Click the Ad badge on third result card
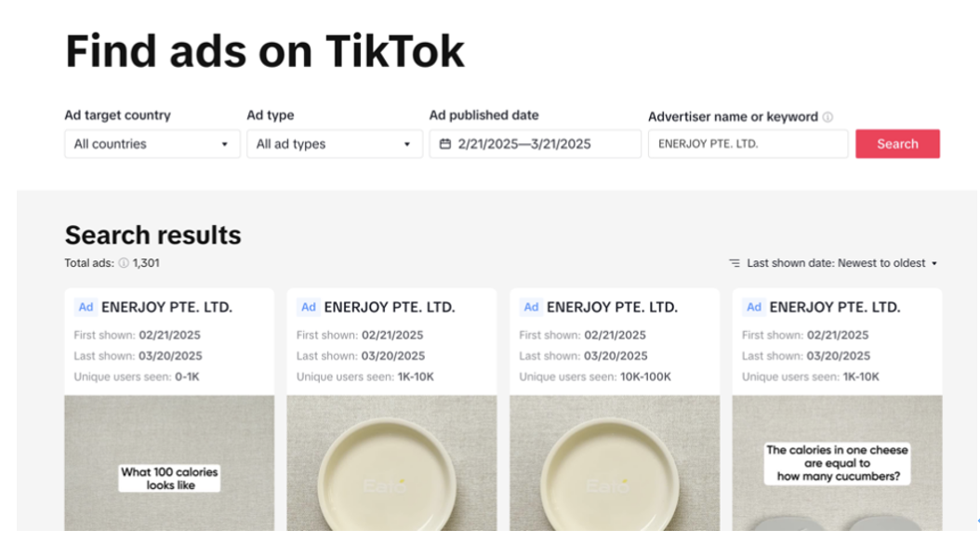The image size is (980, 543). pos(531,307)
